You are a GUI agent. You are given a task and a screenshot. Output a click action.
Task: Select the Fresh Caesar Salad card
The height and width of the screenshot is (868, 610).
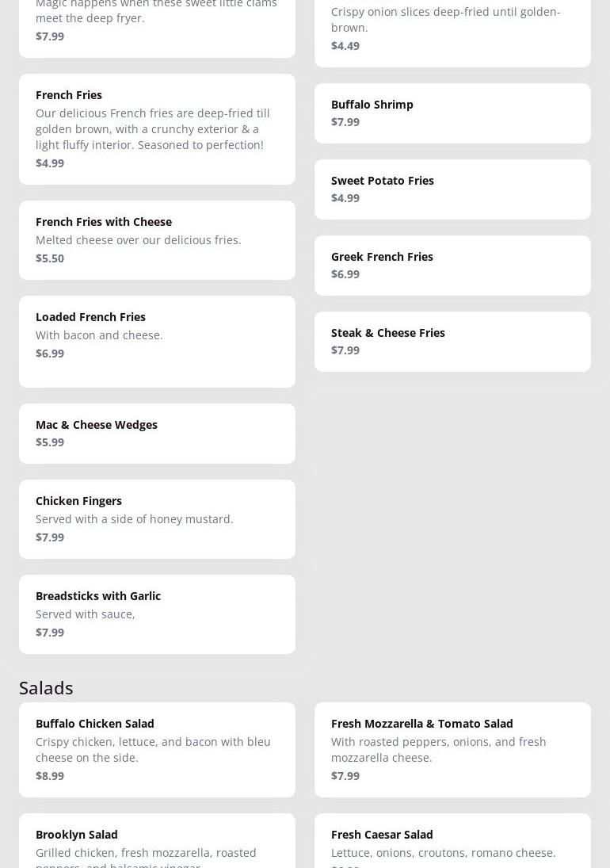point(452,841)
